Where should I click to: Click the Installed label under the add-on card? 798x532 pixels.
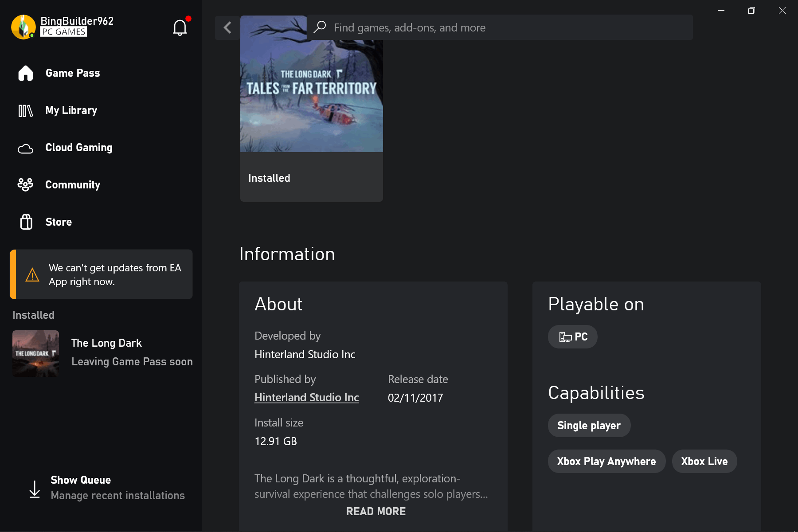[x=269, y=178]
